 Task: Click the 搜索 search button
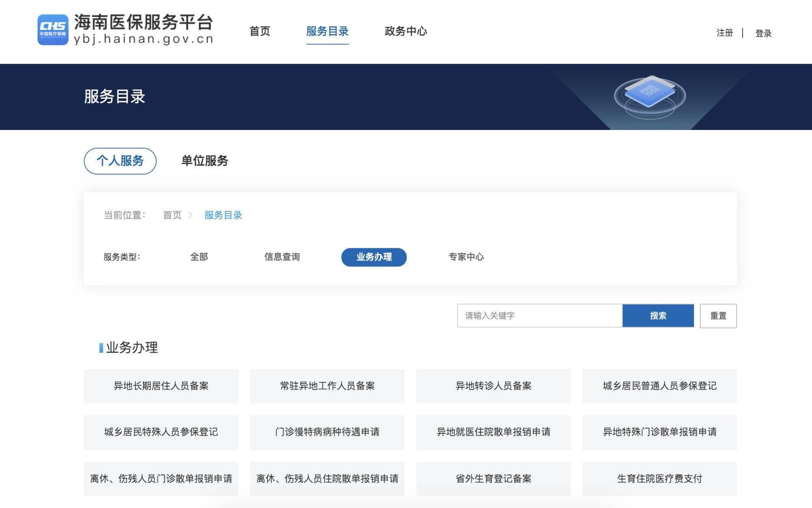pos(658,316)
